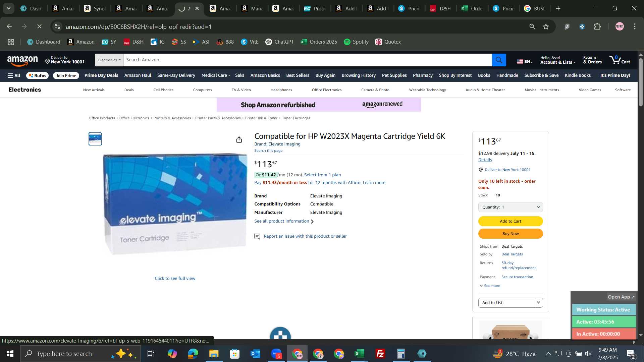Click the Amazon logo in the header
This screenshot has width=644, height=362.
22,61
